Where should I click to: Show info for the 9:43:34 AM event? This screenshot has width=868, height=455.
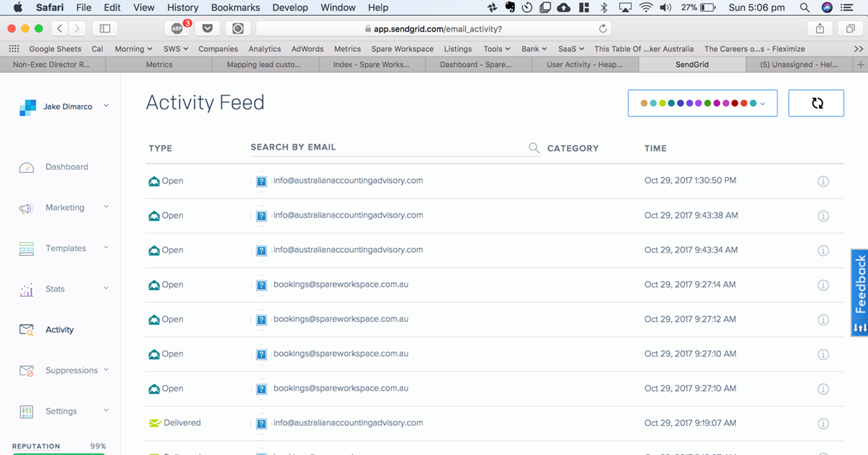click(822, 250)
